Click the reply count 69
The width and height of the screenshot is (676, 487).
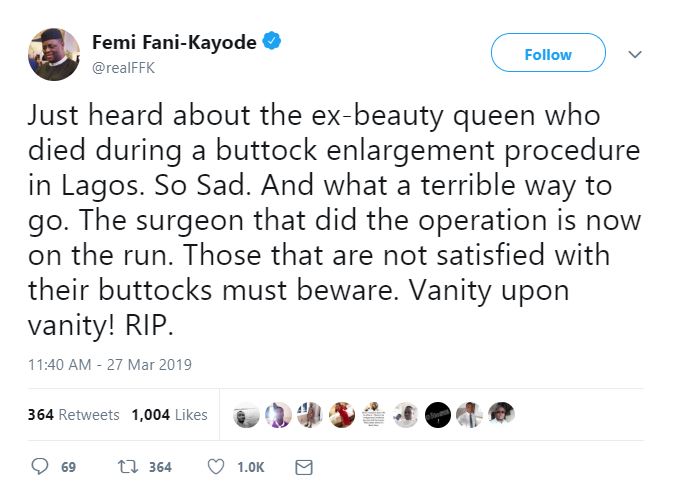click(69, 467)
